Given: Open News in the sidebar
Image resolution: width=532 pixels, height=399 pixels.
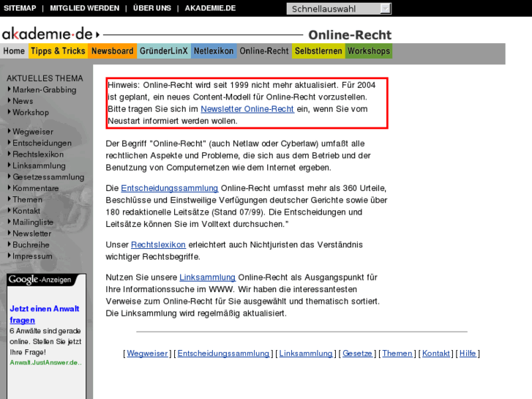Looking at the screenshot, I should coord(23,101).
